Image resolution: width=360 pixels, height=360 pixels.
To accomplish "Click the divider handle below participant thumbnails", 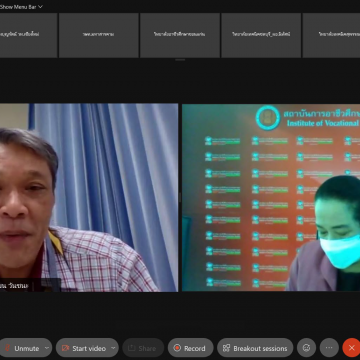I will tap(180, 60).
